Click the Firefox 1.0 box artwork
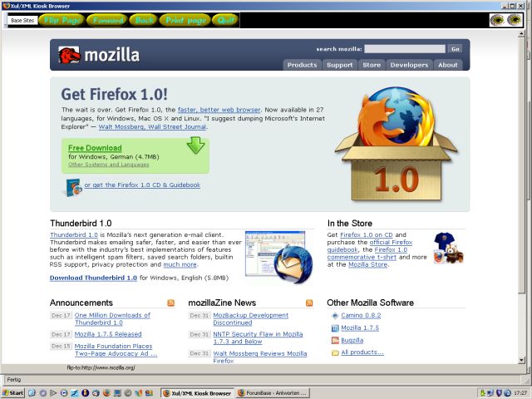 [x=397, y=144]
